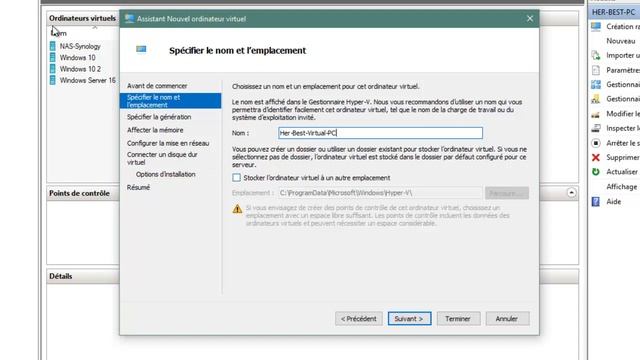The image size is (640, 360).
Task: Click the wizard header monitor icon
Action: point(141,49)
